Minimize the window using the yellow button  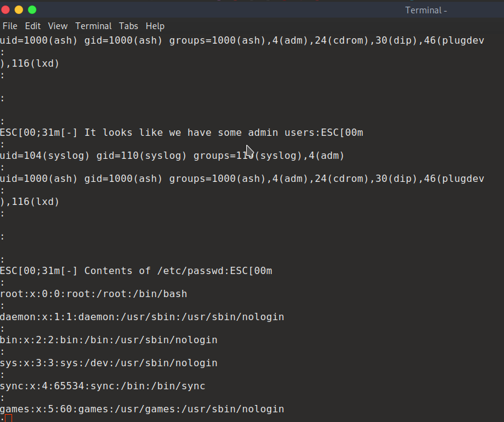(x=19, y=10)
